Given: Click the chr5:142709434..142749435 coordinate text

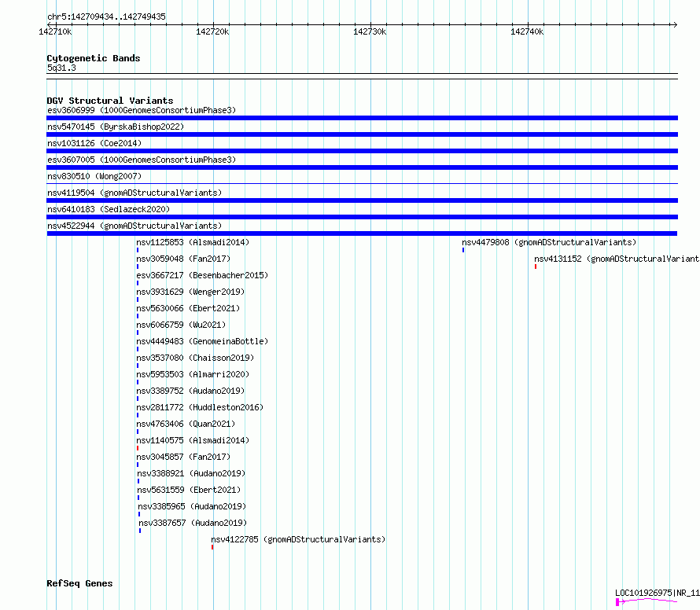Looking at the screenshot, I should (106, 17).
